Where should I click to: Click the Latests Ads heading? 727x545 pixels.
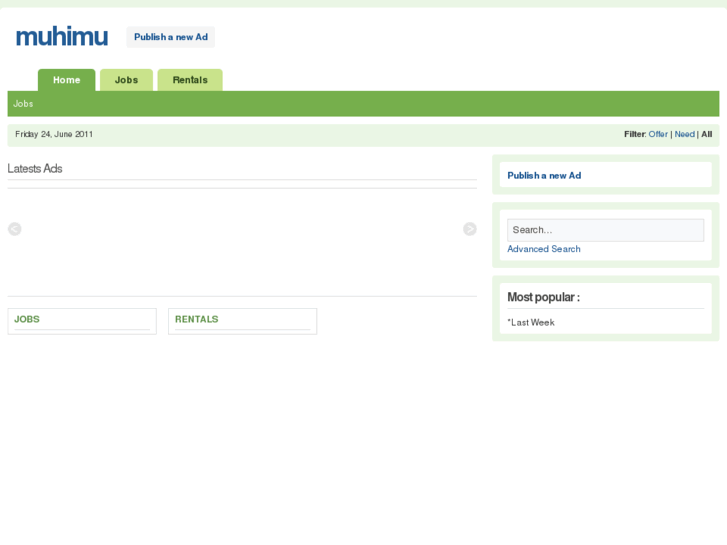pos(35,168)
